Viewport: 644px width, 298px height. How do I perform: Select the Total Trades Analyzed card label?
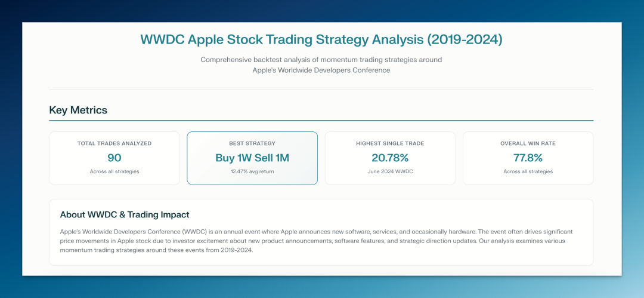[x=114, y=143]
